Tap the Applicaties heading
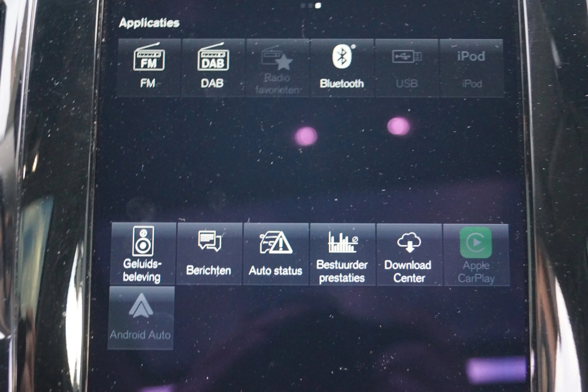Image resolution: width=588 pixels, height=392 pixels. [x=149, y=23]
